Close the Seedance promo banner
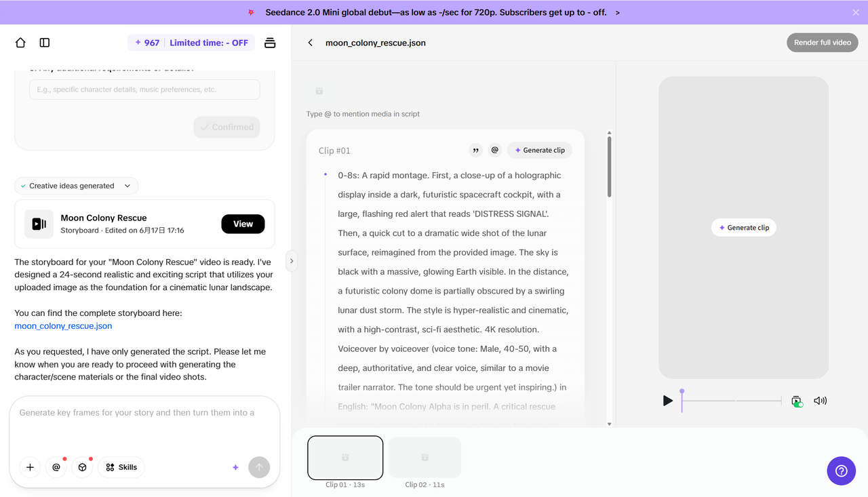Image resolution: width=868 pixels, height=497 pixels. 856,12
